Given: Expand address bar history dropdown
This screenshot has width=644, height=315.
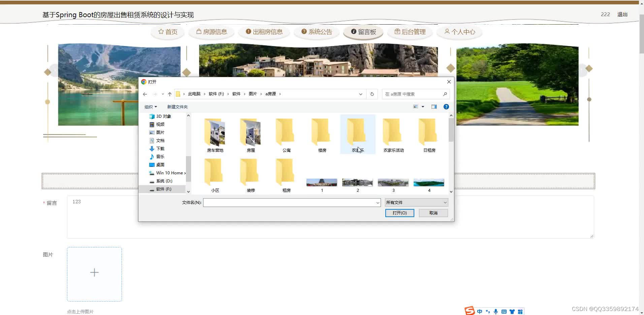Looking at the screenshot, I should click(x=361, y=94).
